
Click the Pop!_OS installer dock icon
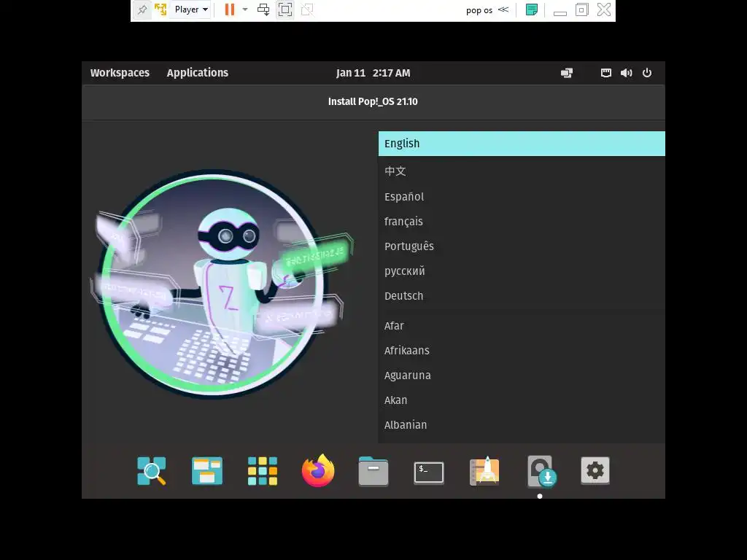click(x=541, y=472)
